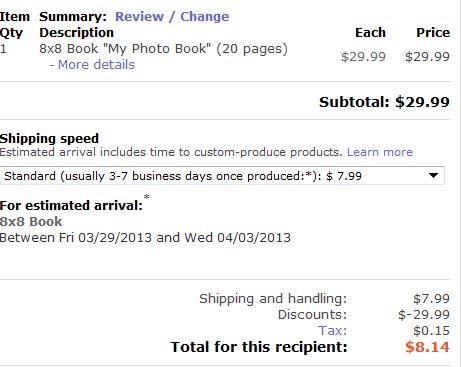
Task: Click the Price column value $29.99
Action: click(427, 57)
